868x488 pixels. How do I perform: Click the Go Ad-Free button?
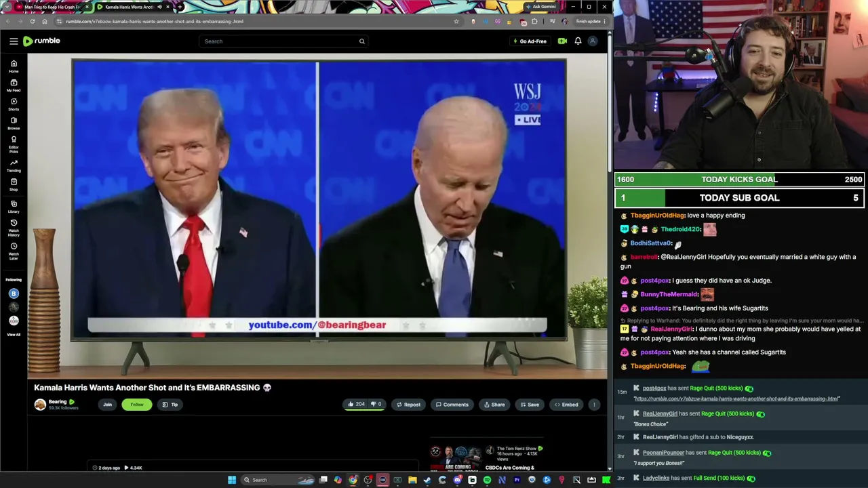pyautogui.click(x=529, y=41)
